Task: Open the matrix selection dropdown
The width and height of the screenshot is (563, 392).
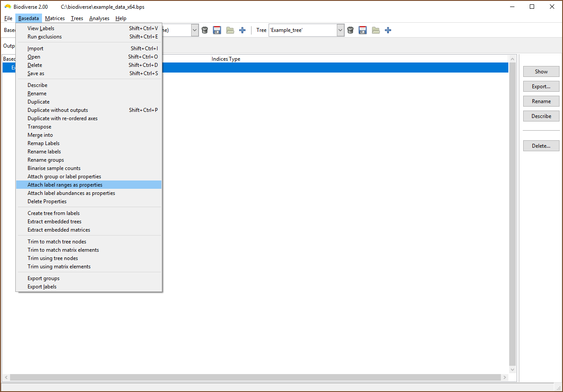Action: [194, 30]
